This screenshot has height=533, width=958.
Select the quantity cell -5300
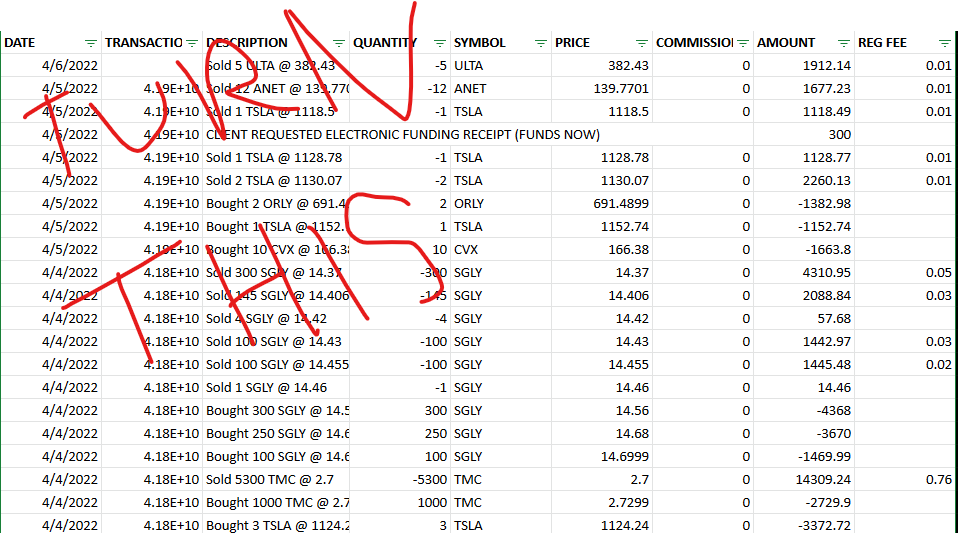[400, 480]
